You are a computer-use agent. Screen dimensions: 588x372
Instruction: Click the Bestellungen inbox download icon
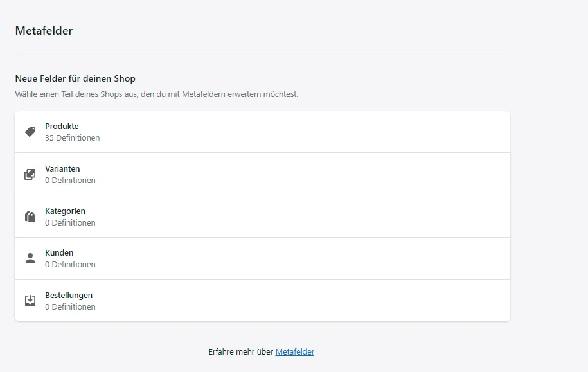pos(30,301)
